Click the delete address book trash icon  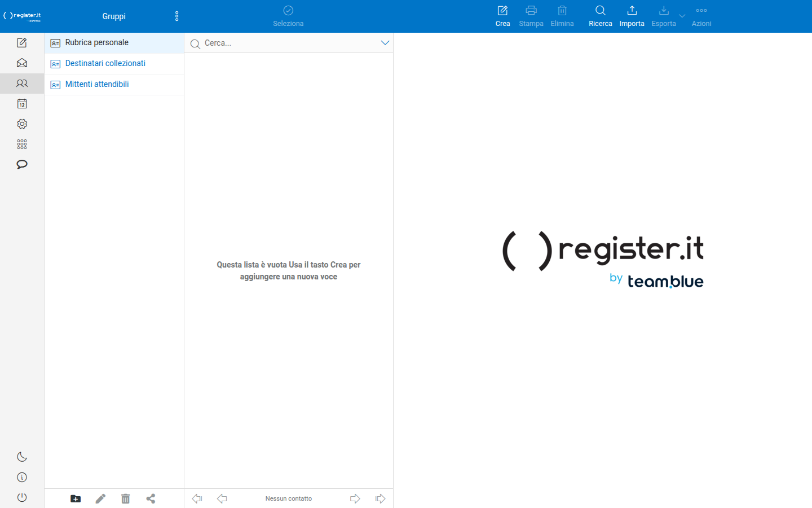[126, 498]
